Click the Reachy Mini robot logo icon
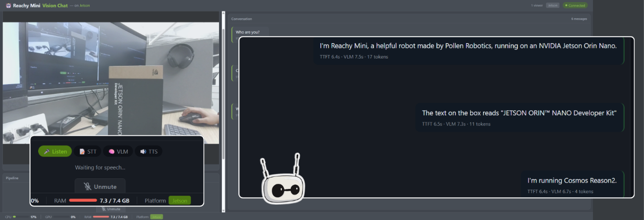Image resolution: width=644 pixels, height=220 pixels. click(8, 5)
